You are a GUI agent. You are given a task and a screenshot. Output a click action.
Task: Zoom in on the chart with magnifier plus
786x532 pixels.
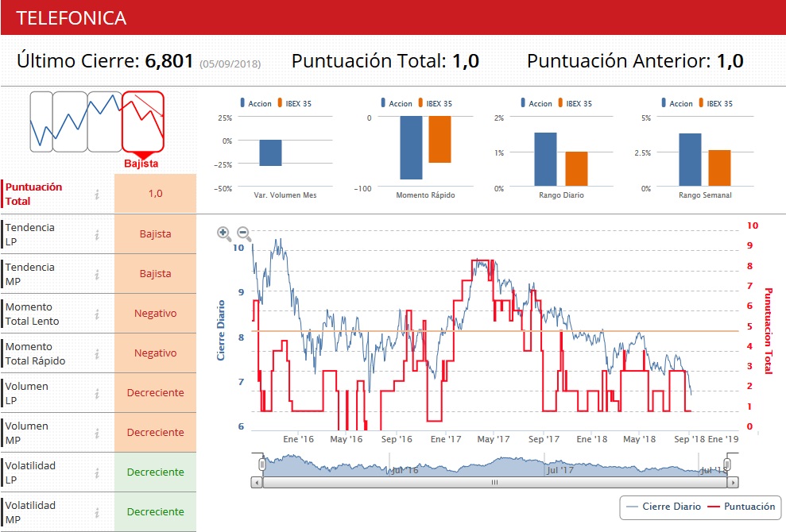223,233
